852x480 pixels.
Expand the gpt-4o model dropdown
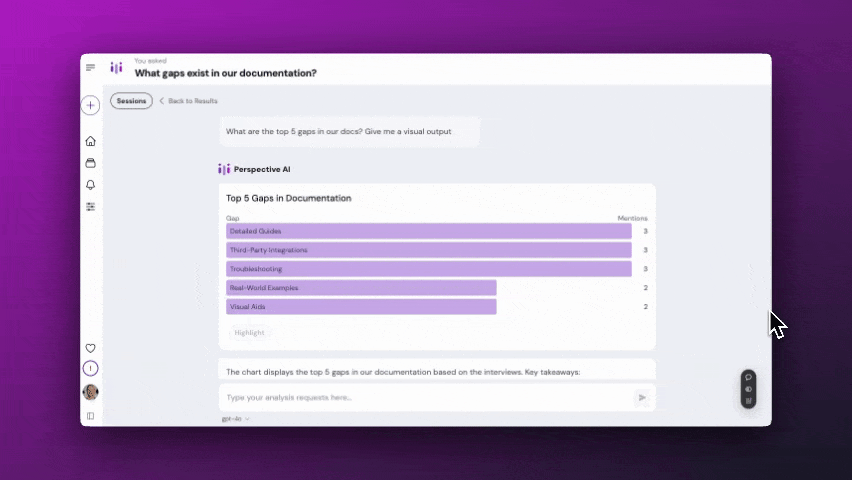tap(236, 419)
